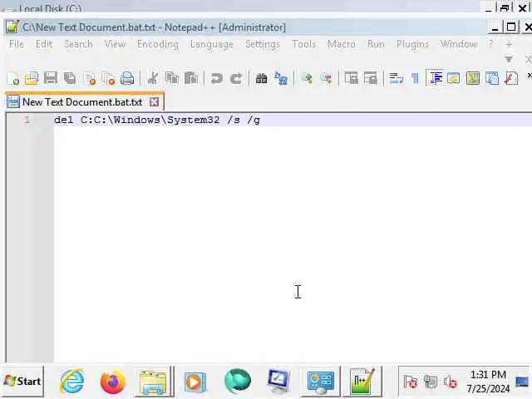The width and height of the screenshot is (532, 399).
Task: Click the text 'del C:C:\Windows\System32 /s /g'
Action: coord(157,120)
